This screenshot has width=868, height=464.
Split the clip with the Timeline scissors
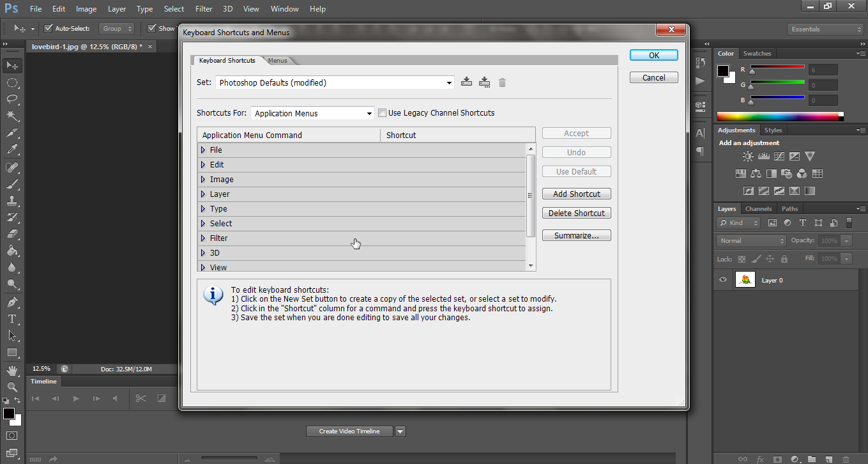pos(141,398)
